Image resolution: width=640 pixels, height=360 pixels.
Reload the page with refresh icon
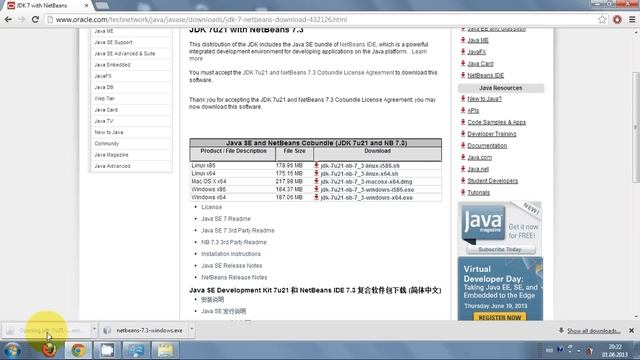tap(35, 19)
